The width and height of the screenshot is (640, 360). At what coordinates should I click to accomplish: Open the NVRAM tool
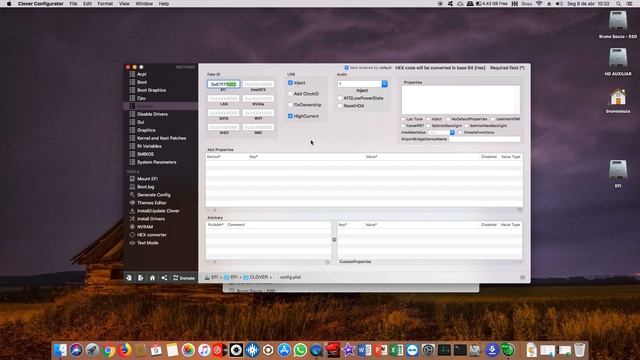click(145, 227)
